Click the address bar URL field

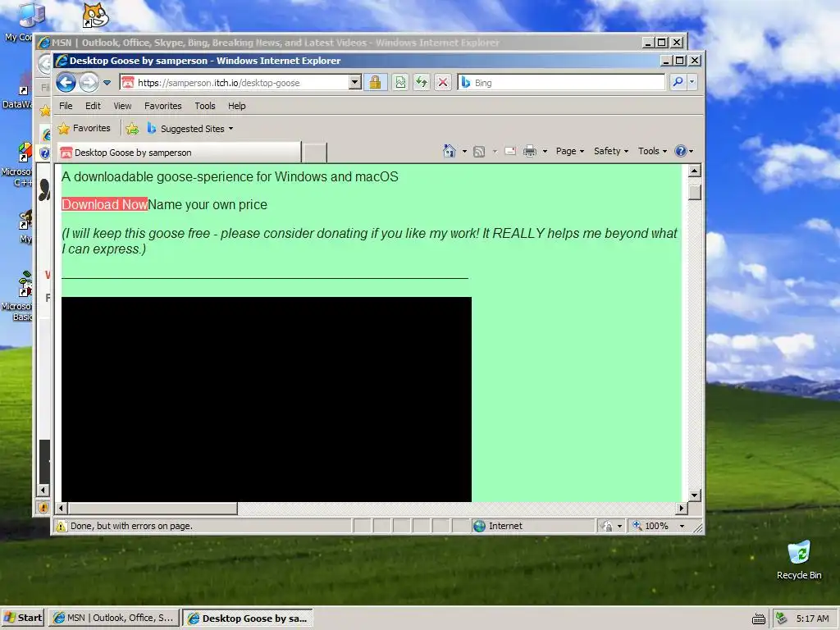click(x=242, y=83)
